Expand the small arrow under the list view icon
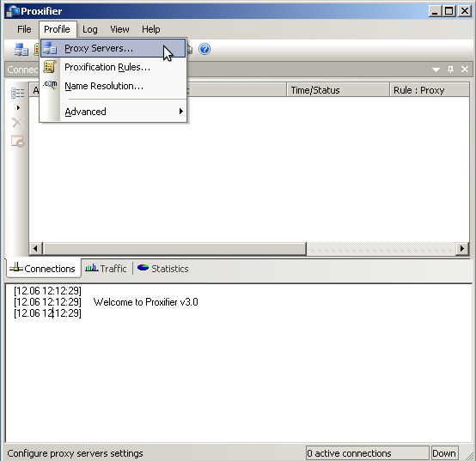The image size is (476, 461). point(18,107)
